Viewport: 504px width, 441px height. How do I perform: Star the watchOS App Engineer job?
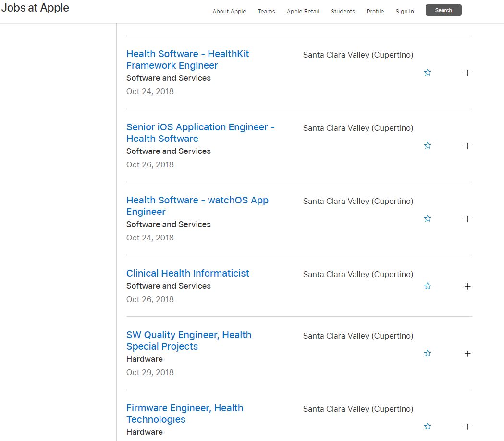coord(428,219)
